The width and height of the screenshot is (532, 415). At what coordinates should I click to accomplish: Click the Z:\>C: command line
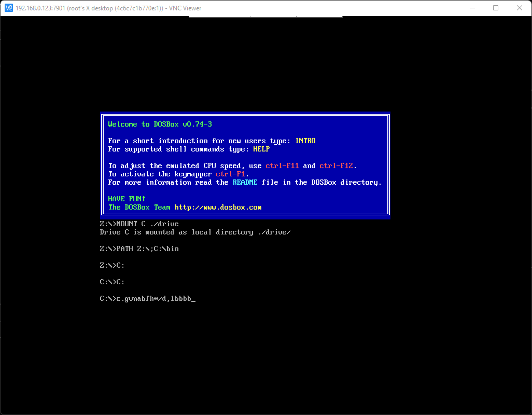(x=112, y=266)
